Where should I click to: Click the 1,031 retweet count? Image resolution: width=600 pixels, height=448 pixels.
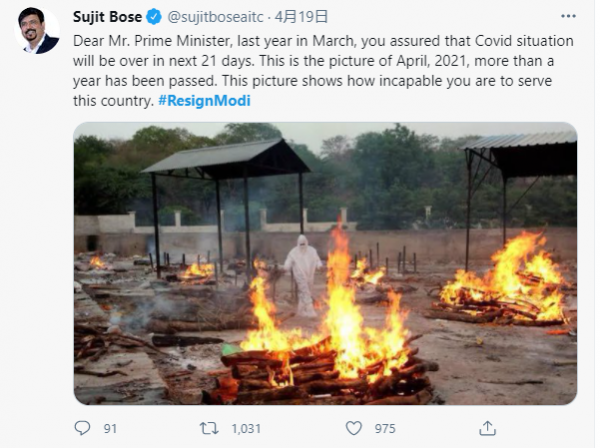[244, 428]
